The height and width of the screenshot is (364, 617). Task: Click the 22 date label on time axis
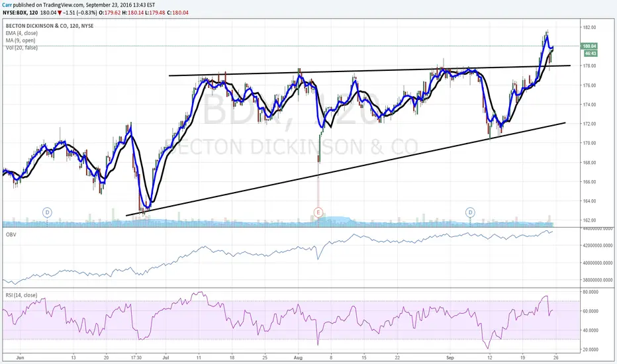pyautogui.click(x=397, y=357)
